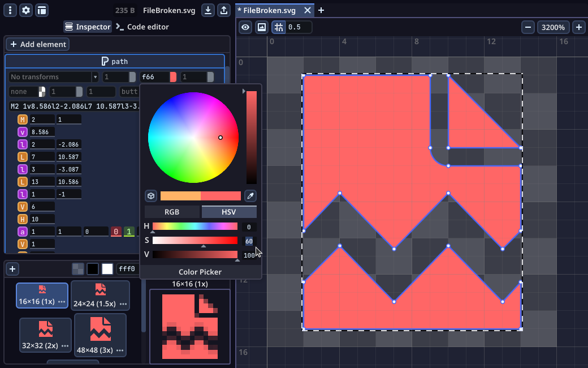Toggle canvas visibility eye icon
The image size is (588, 368).
[245, 27]
